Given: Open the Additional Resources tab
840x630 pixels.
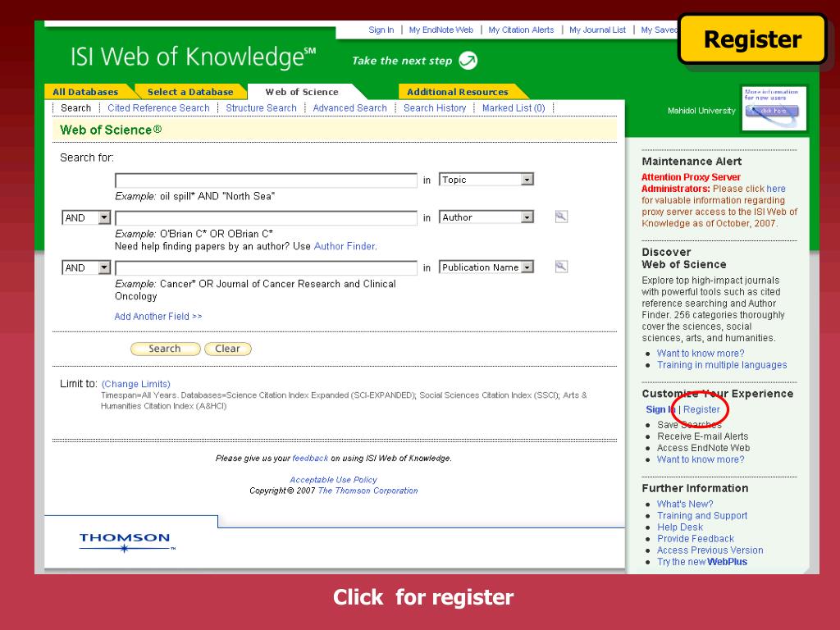Looking at the screenshot, I should [458, 92].
